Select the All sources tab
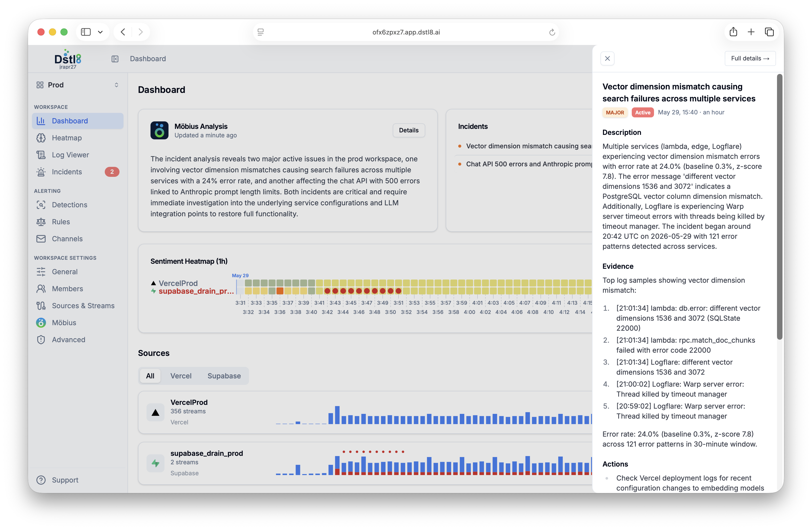Image resolution: width=812 pixels, height=530 pixels. pyautogui.click(x=150, y=376)
